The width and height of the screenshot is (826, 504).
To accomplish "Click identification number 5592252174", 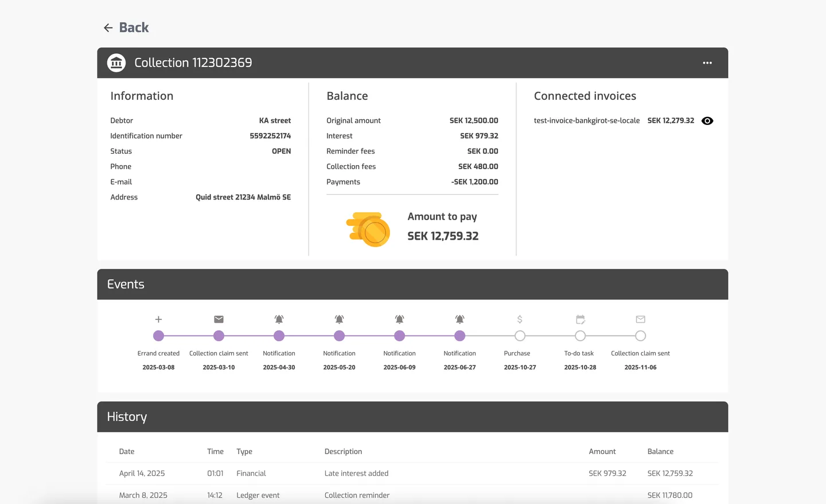I will (270, 136).
